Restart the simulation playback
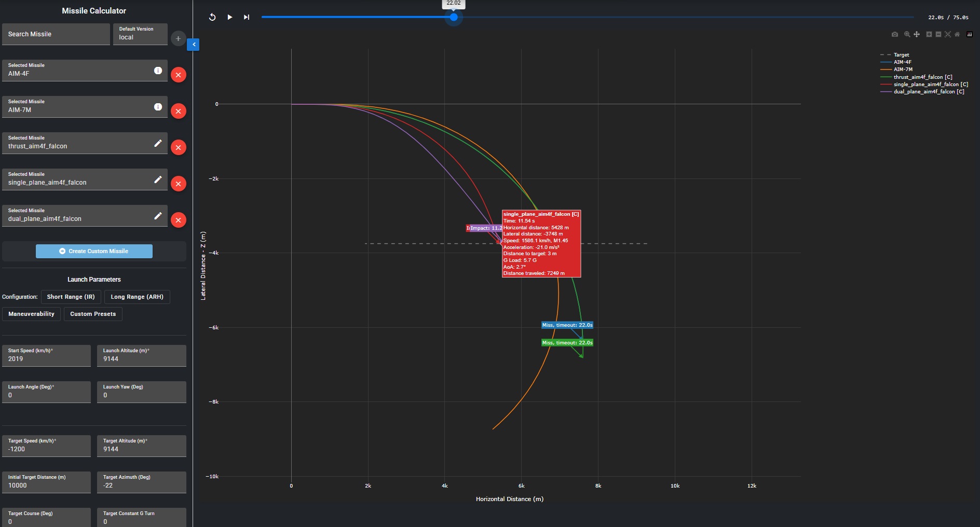The image size is (980, 527). pos(212,17)
